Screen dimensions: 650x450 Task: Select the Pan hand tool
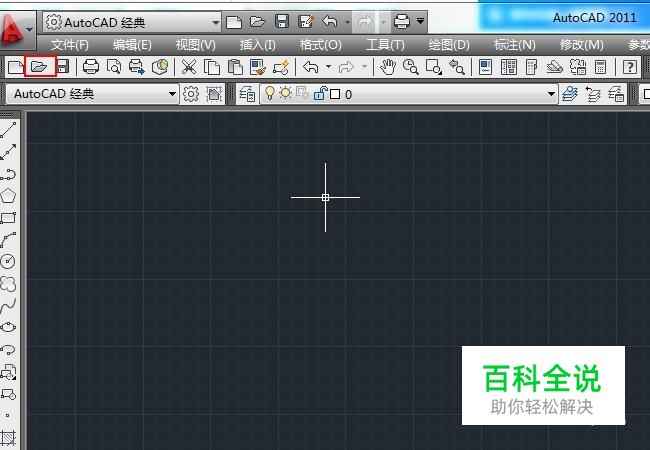388,67
